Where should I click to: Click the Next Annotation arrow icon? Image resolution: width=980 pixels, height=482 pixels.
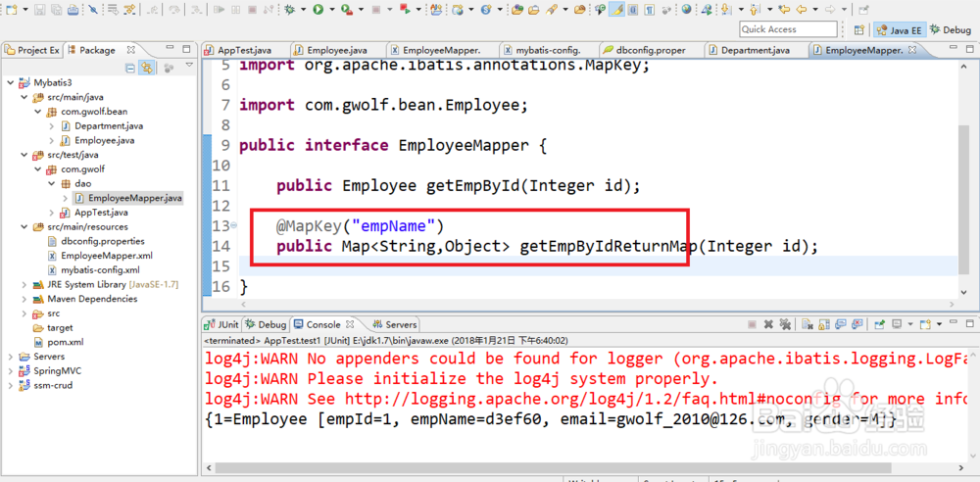[725, 10]
